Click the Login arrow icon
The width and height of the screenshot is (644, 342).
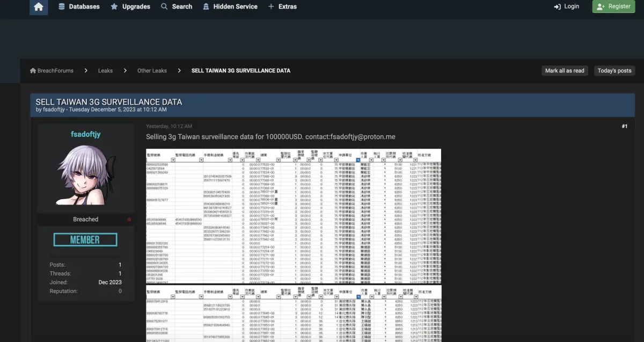[557, 6]
